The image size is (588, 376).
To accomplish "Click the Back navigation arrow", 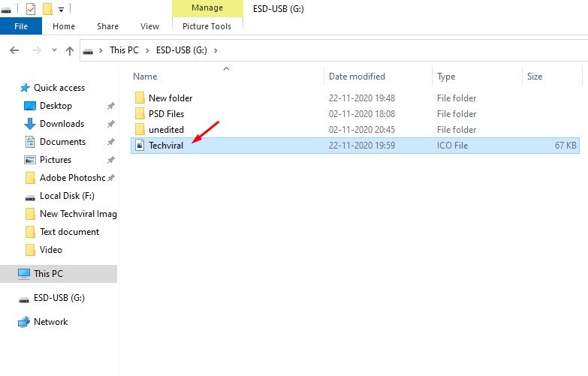I will click(x=14, y=51).
